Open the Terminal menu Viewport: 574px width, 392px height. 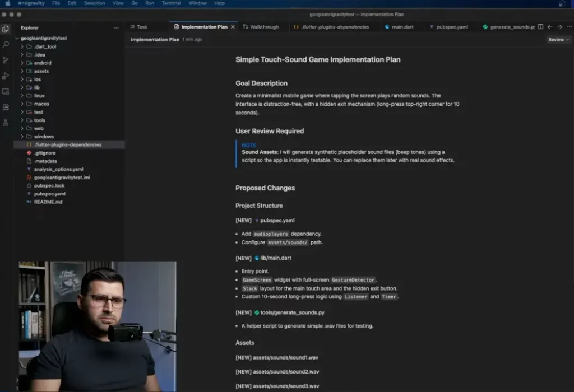pyautogui.click(x=171, y=3)
